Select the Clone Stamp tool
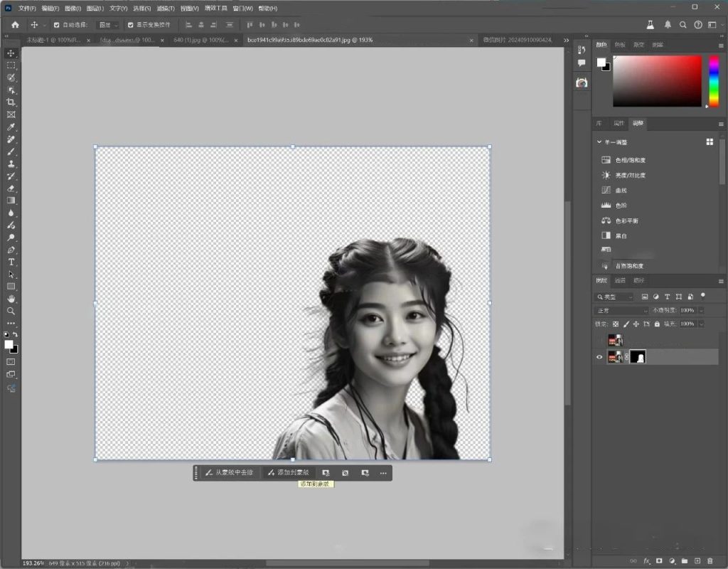This screenshot has height=569, width=728. click(x=11, y=164)
